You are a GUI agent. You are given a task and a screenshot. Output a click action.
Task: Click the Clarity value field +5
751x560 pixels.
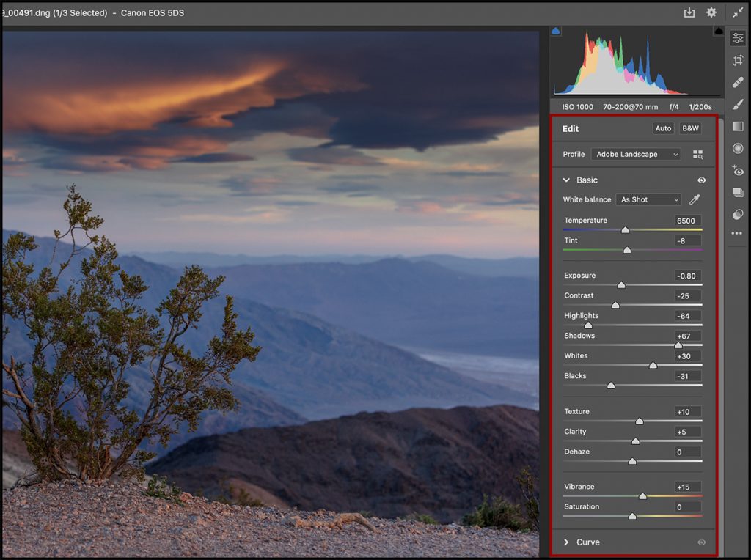click(688, 432)
